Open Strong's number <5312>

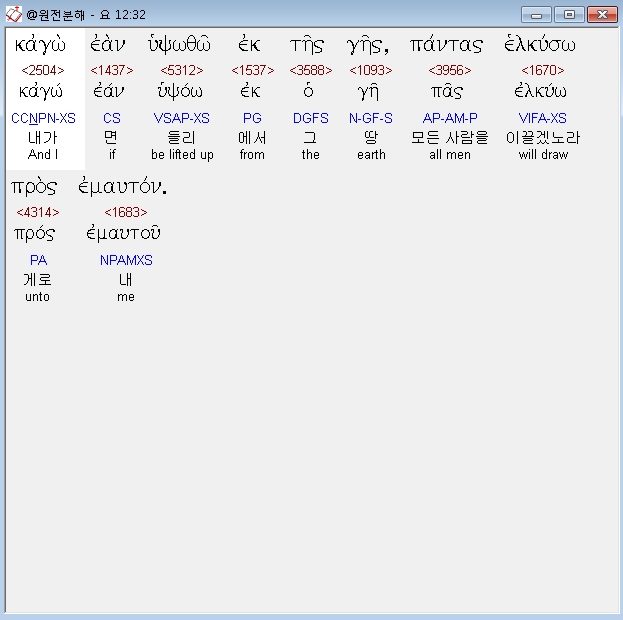(182, 70)
